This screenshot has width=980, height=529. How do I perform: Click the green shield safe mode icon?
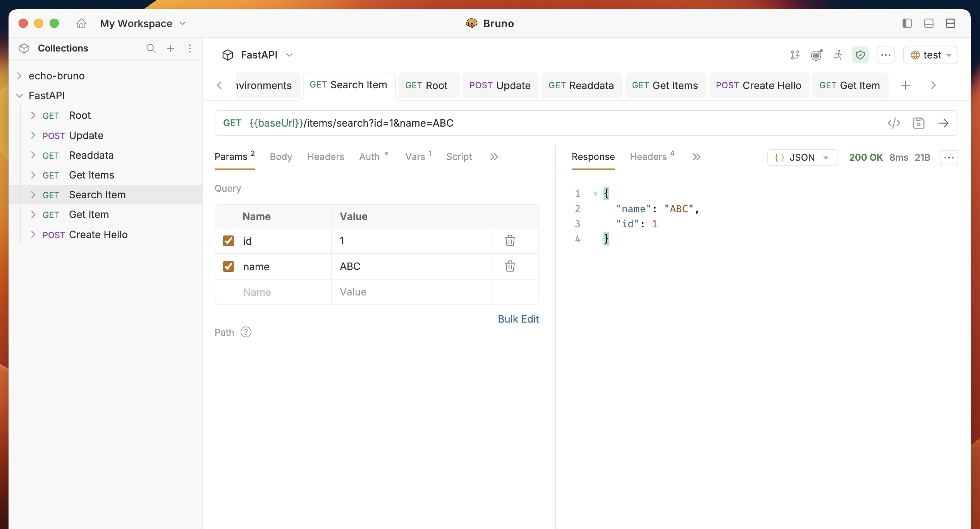coord(860,55)
